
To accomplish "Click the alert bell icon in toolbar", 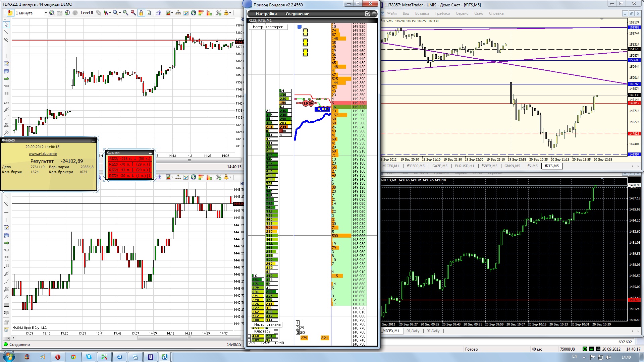I will [x=226, y=13].
